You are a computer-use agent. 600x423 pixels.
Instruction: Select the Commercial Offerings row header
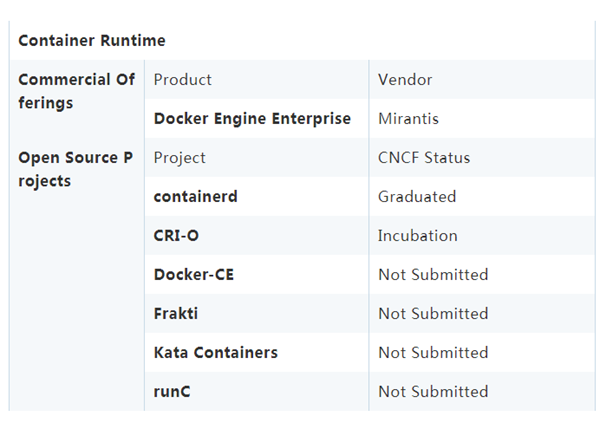click(76, 91)
